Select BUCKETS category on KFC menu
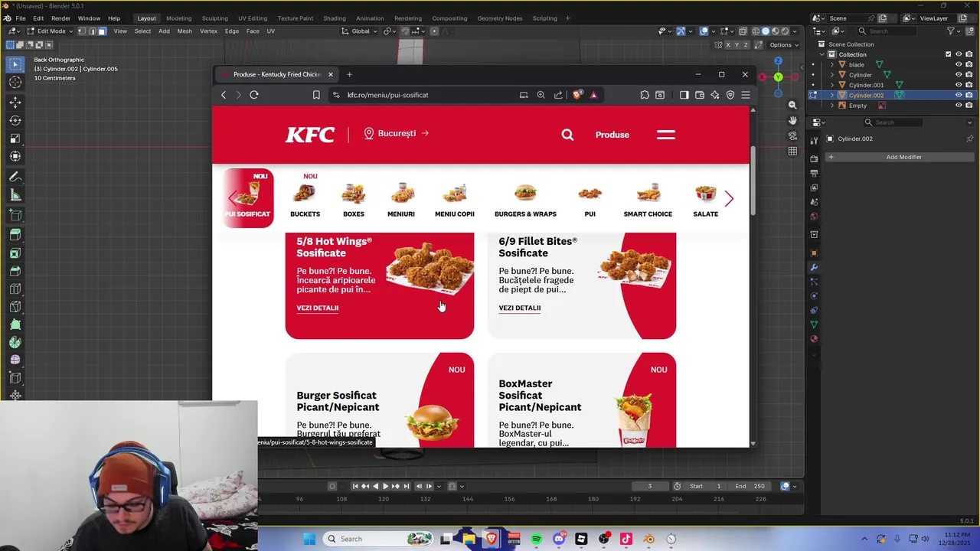Screen dimensions: 980x551 [x=305, y=199]
